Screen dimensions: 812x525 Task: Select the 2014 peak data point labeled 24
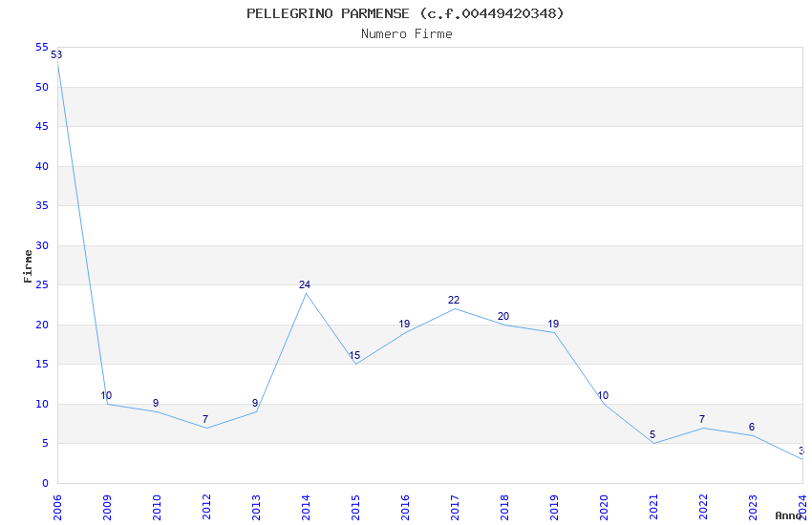pos(306,293)
